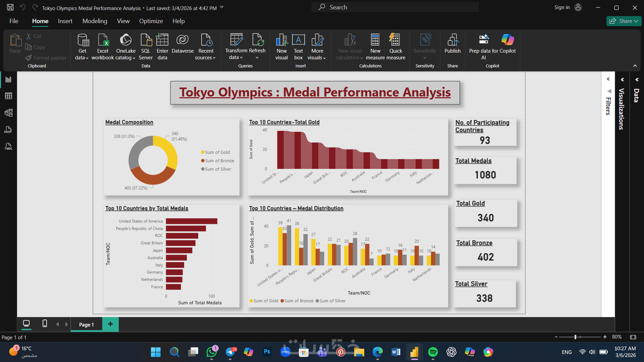This screenshot has height=362, width=644.
Task: Click Sign in link
Action: click(562, 7)
